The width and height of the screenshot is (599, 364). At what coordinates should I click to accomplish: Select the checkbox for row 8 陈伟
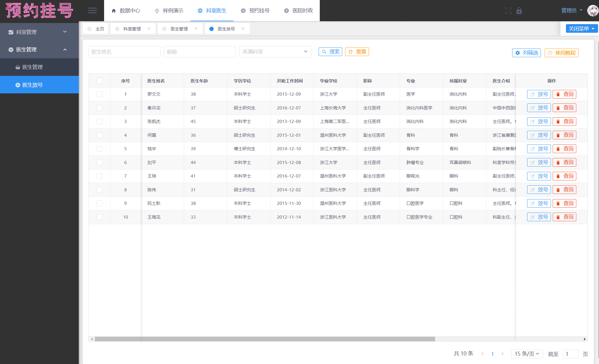coord(99,190)
